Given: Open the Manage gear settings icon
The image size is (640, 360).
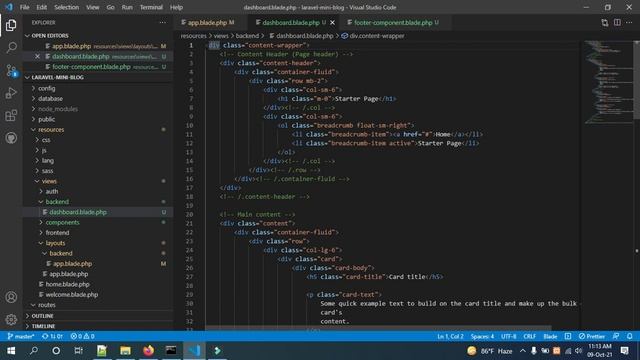Looking at the screenshot, I should tap(11, 319).
